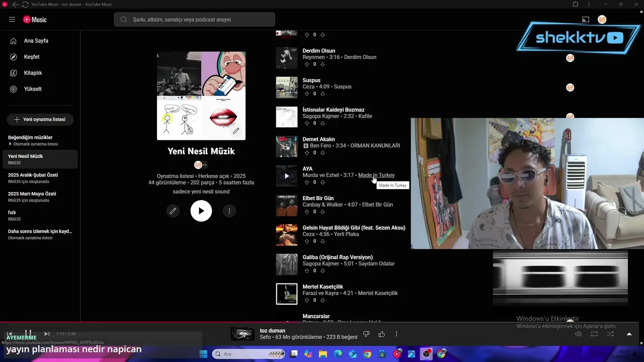Toggle downvote on Gelsin Hayat Bildiği Gibi

click(x=323, y=241)
